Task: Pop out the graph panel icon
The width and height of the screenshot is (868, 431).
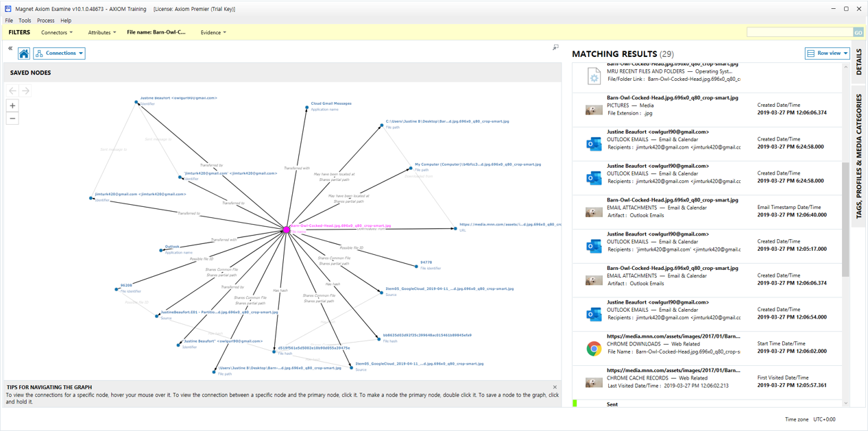Action: pyautogui.click(x=555, y=47)
